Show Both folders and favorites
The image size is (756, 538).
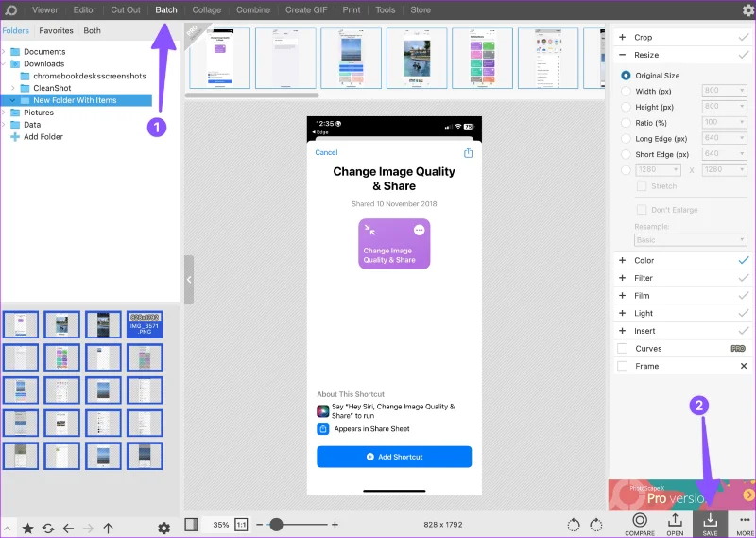click(x=92, y=30)
